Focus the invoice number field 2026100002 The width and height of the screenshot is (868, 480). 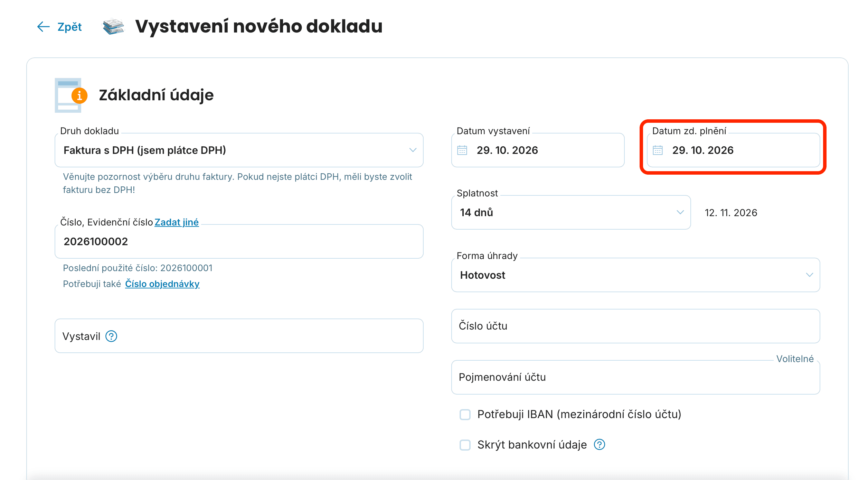[x=239, y=241]
